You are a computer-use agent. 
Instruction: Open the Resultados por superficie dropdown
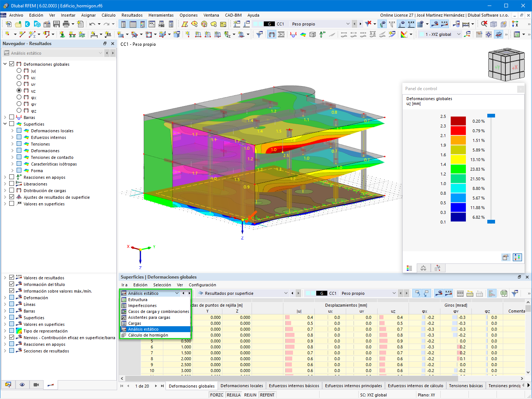(x=242, y=293)
